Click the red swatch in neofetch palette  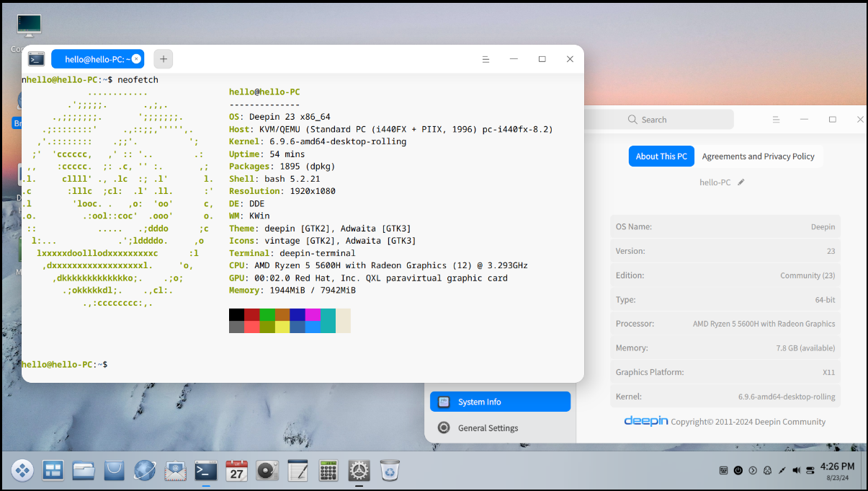(x=251, y=314)
